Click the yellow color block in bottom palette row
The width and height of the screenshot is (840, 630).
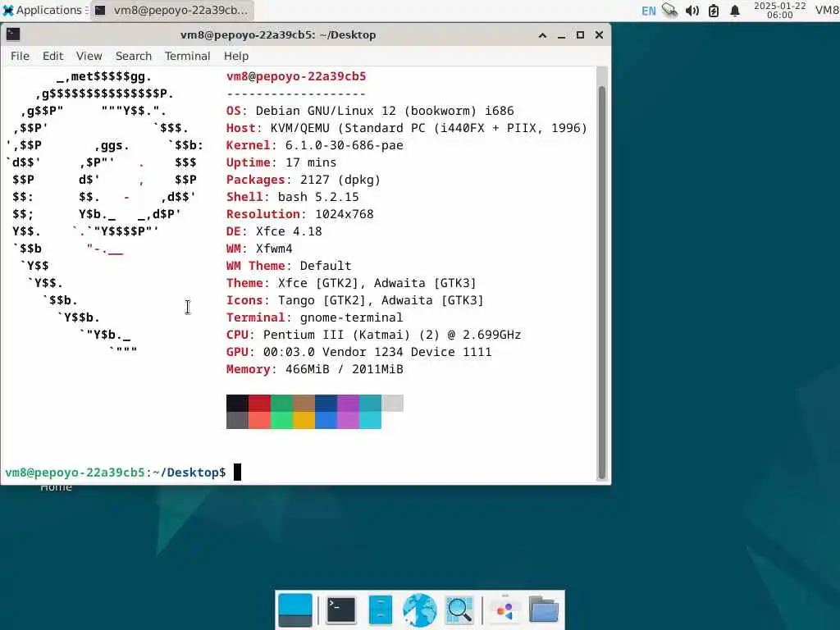click(304, 420)
